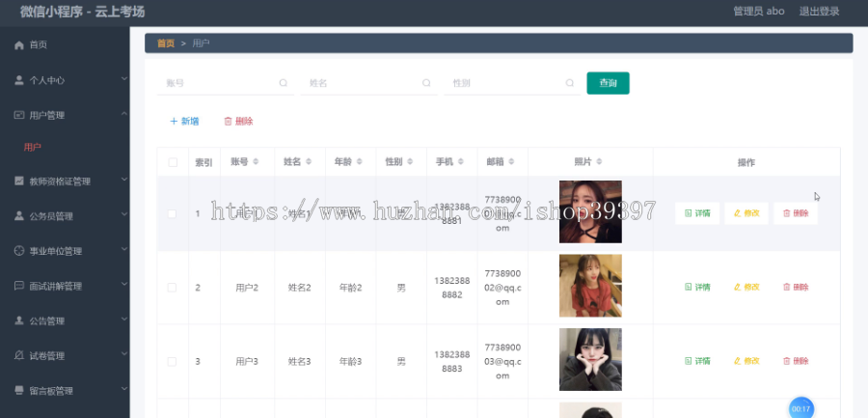The width and height of the screenshot is (868, 418).
Task: Toggle the select-all checkbox in table header
Action: coord(173,162)
